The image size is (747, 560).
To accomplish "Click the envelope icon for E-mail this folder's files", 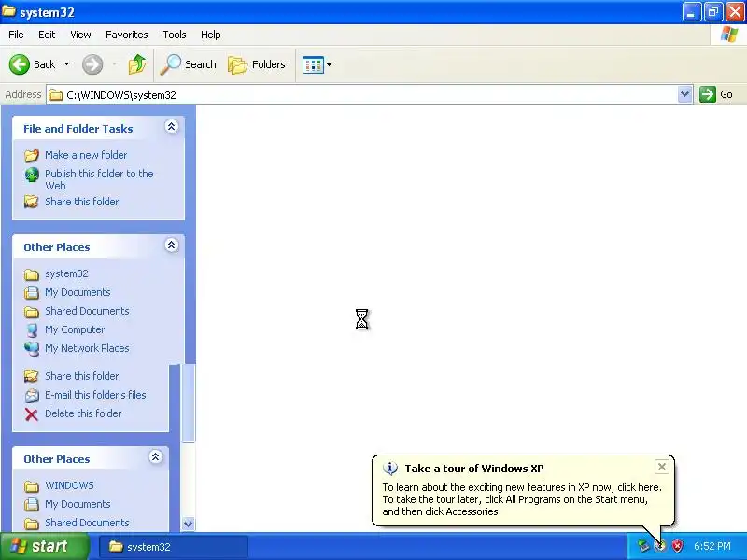I will coord(32,395).
